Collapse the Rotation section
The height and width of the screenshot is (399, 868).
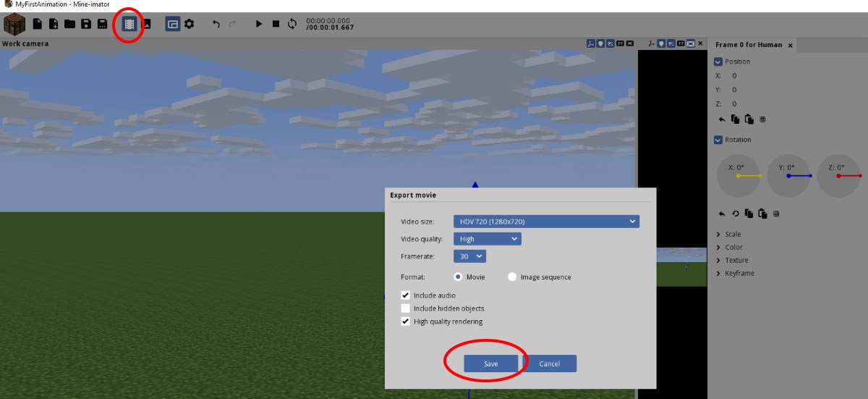tap(718, 140)
